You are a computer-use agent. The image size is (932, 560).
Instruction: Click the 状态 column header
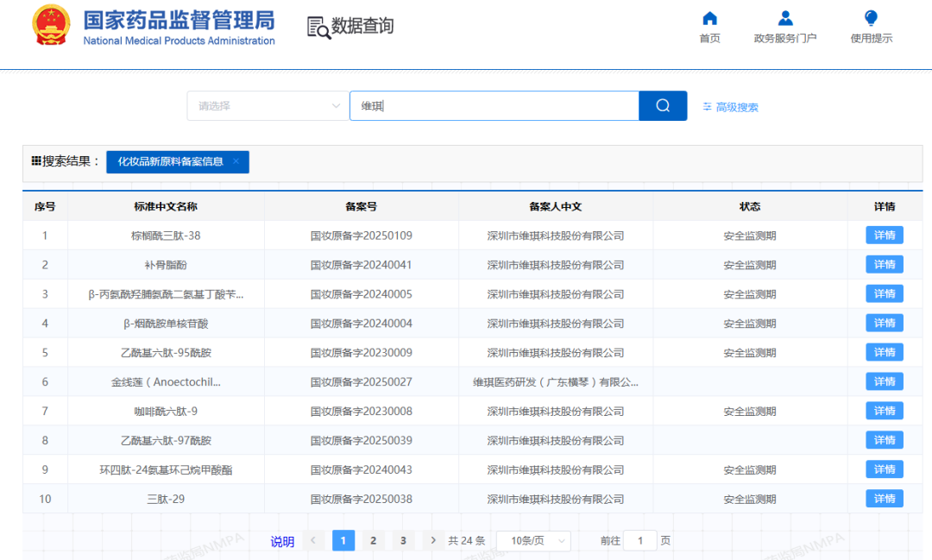(x=750, y=206)
